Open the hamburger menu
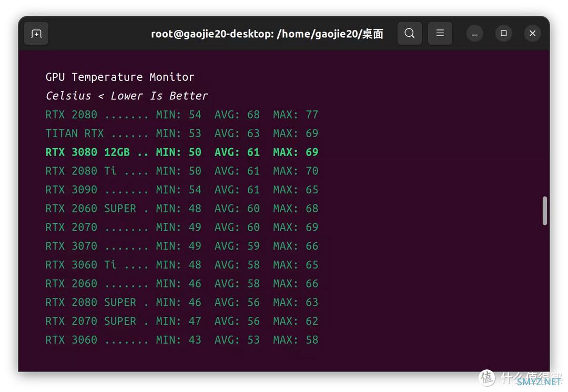568x392 pixels. (x=440, y=33)
